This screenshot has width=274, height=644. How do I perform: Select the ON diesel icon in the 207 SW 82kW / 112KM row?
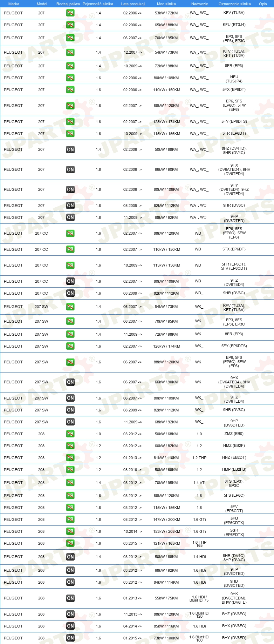point(70,410)
